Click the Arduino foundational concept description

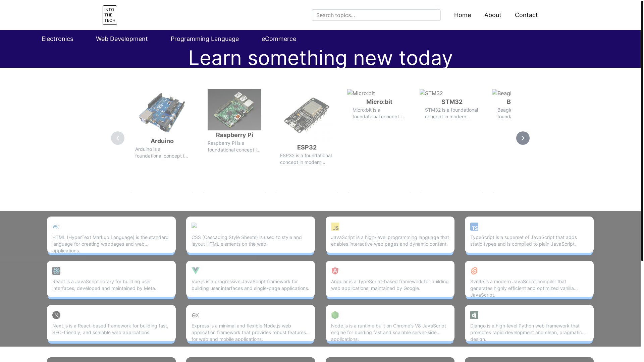(x=162, y=153)
